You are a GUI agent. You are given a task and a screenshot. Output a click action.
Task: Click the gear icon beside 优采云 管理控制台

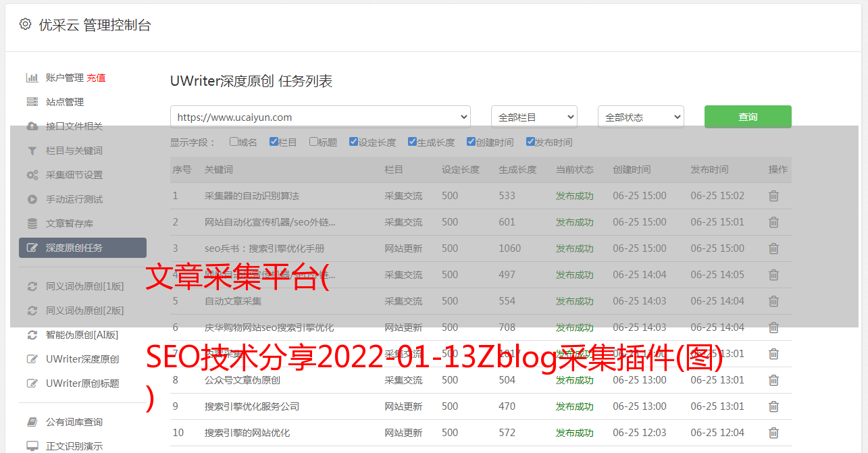[x=25, y=24]
